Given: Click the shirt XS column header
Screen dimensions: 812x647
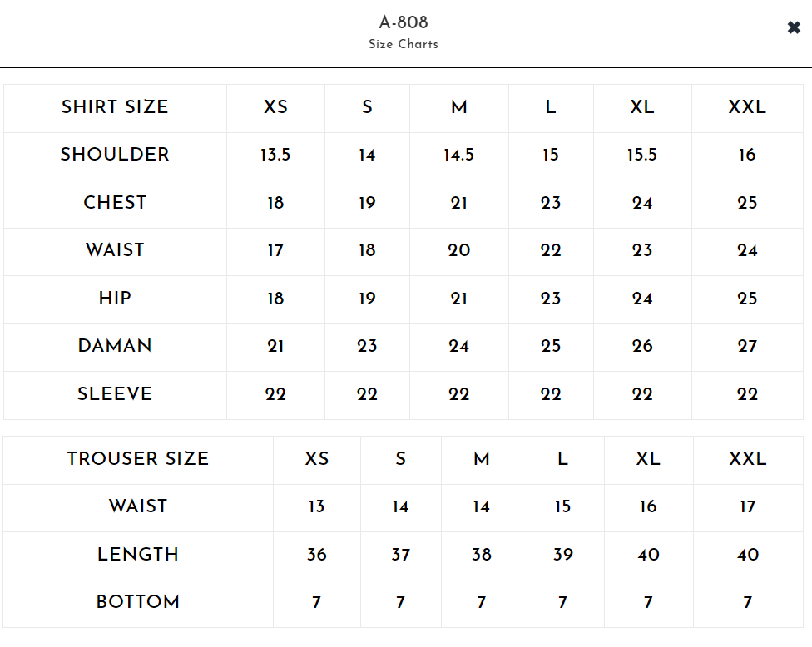Looking at the screenshot, I should coord(275,107).
